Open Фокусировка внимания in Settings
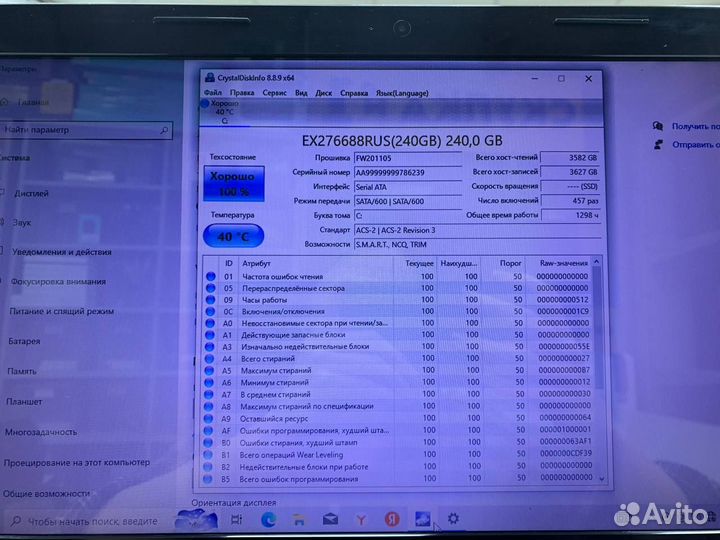720x540 pixels. (x=58, y=281)
